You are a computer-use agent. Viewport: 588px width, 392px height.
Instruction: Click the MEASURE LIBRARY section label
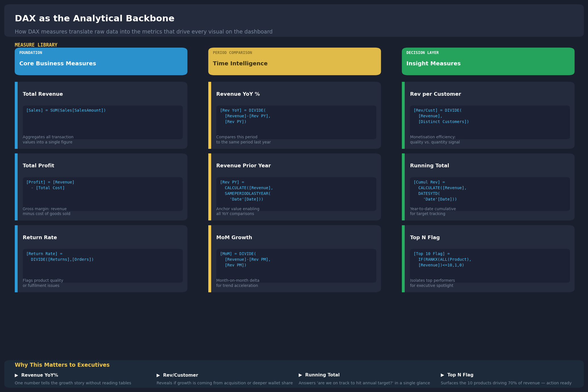click(36, 45)
